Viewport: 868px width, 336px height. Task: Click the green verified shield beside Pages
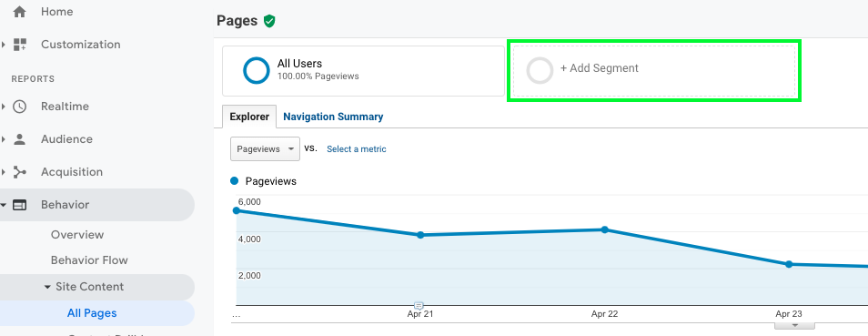tap(269, 21)
